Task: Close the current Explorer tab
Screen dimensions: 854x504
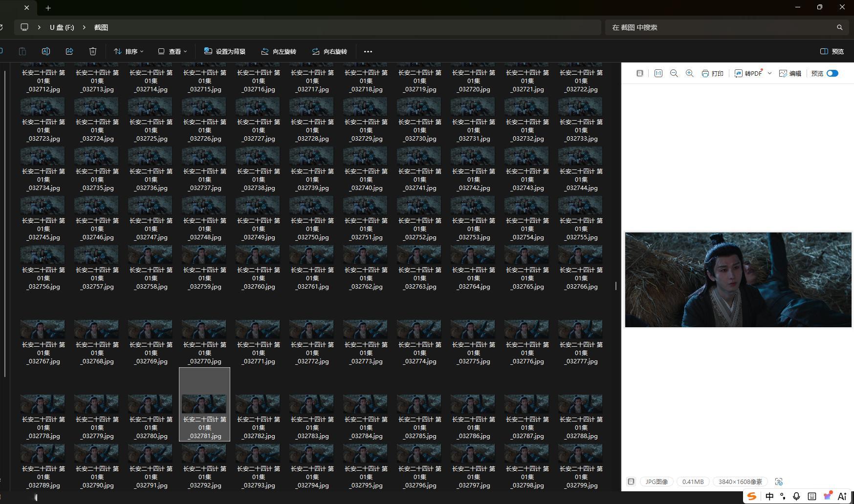Action: 26,8
